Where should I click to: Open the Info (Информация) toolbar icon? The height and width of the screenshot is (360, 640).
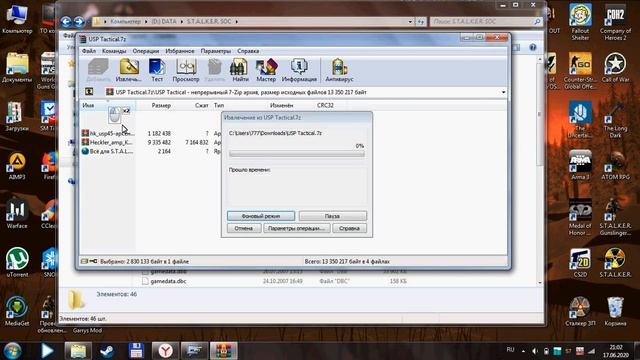point(299,70)
